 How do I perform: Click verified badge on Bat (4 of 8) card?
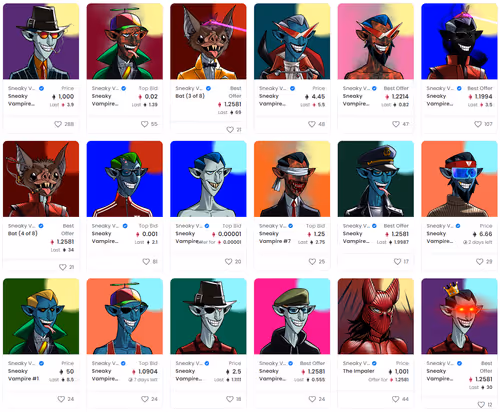click(41, 226)
